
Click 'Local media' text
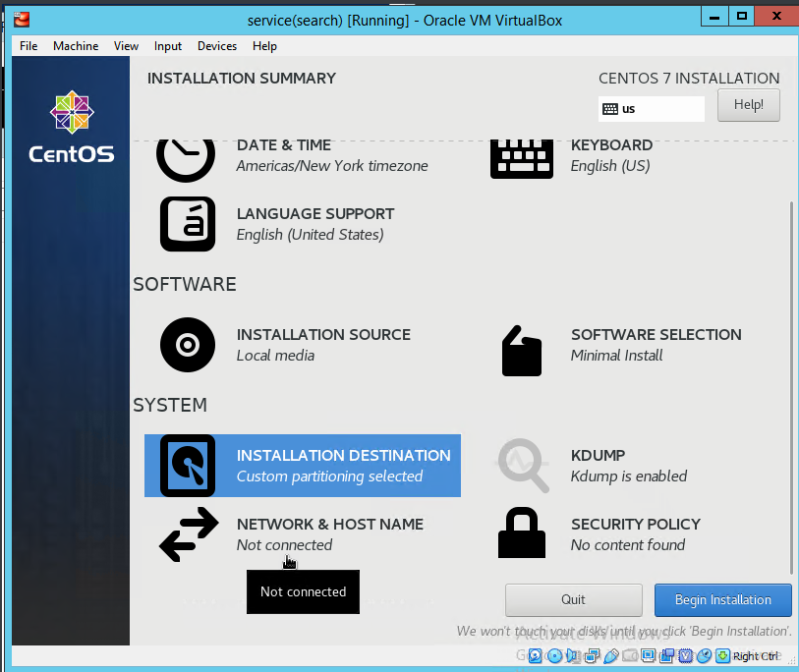[x=275, y=355]
